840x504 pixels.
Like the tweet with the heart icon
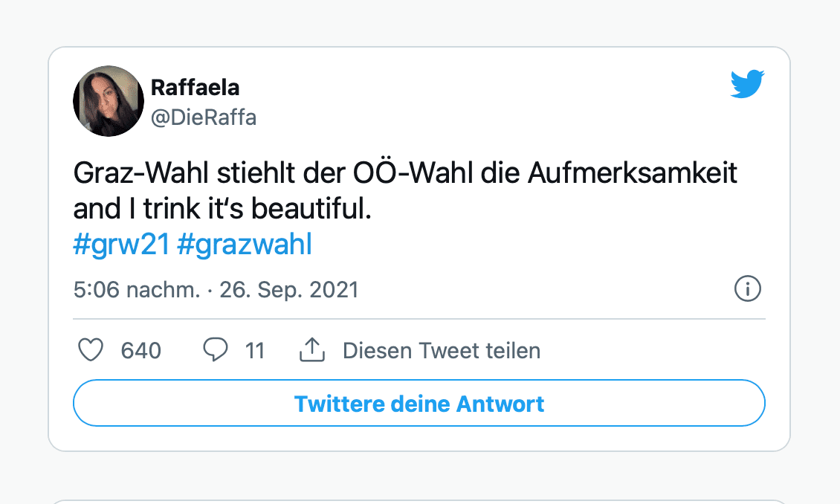click(91, 350)
